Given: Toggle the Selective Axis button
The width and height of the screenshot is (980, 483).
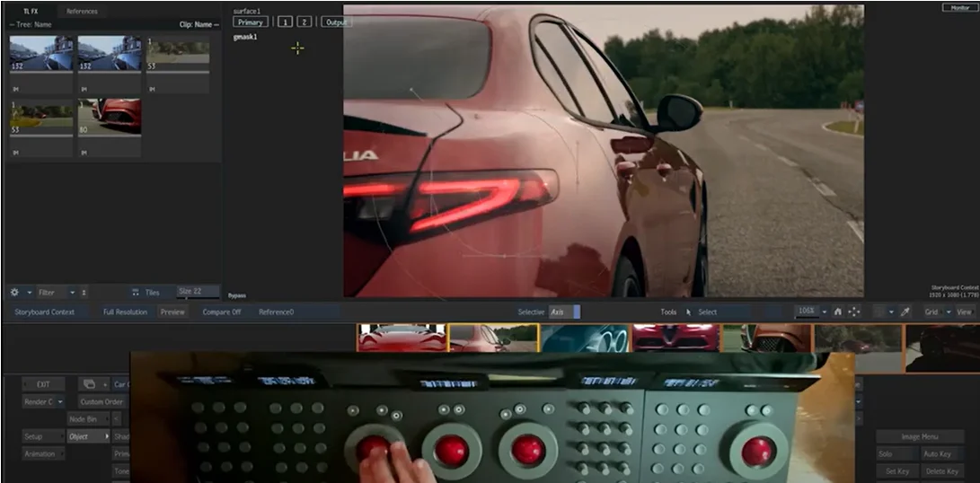Looking at the screenshot, I should pos(564,312).
